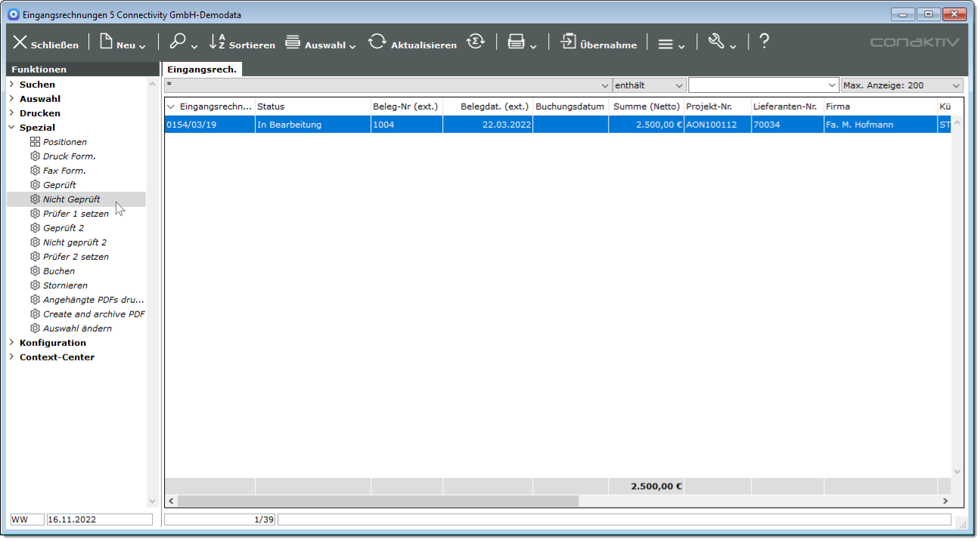Open the printer toolbar menu
This screenshot has height=541, width=980.
click(521, 43)
